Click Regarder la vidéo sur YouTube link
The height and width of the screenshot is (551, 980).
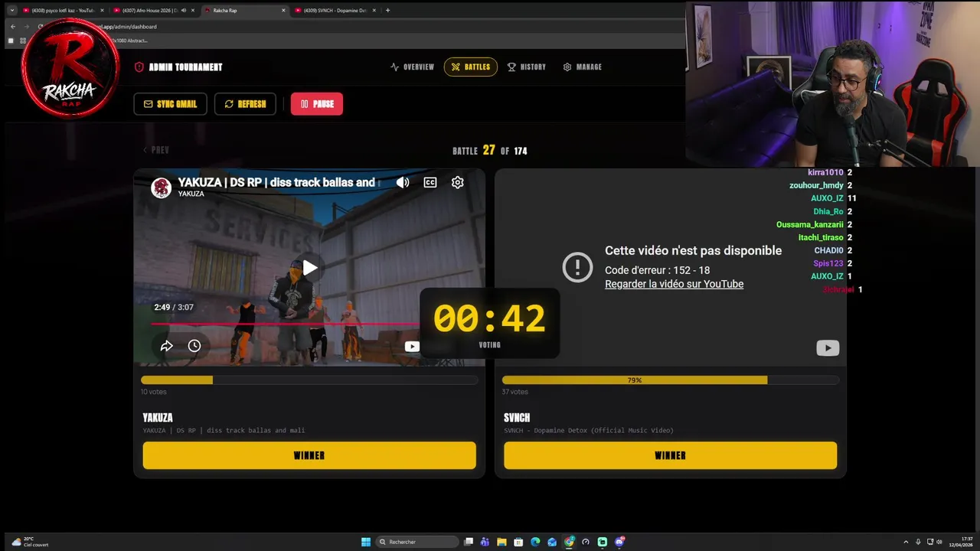[674, 284]
